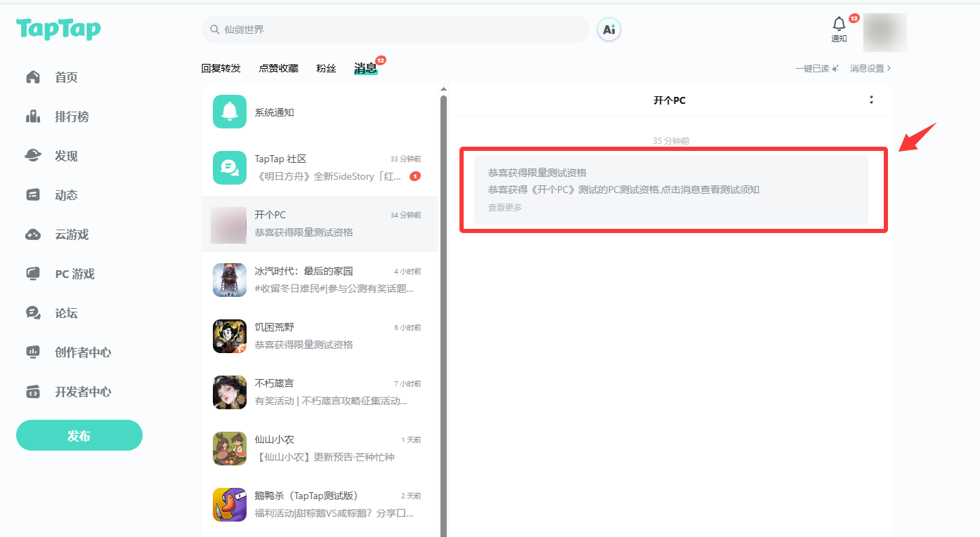Open the 有奖活动 攻略征集 message preview

331,401
